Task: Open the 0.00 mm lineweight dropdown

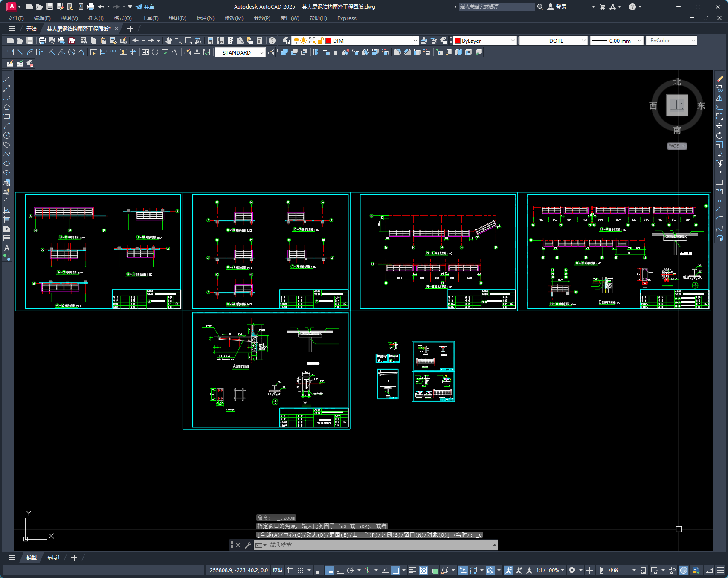Action: (x=639, y=41)
